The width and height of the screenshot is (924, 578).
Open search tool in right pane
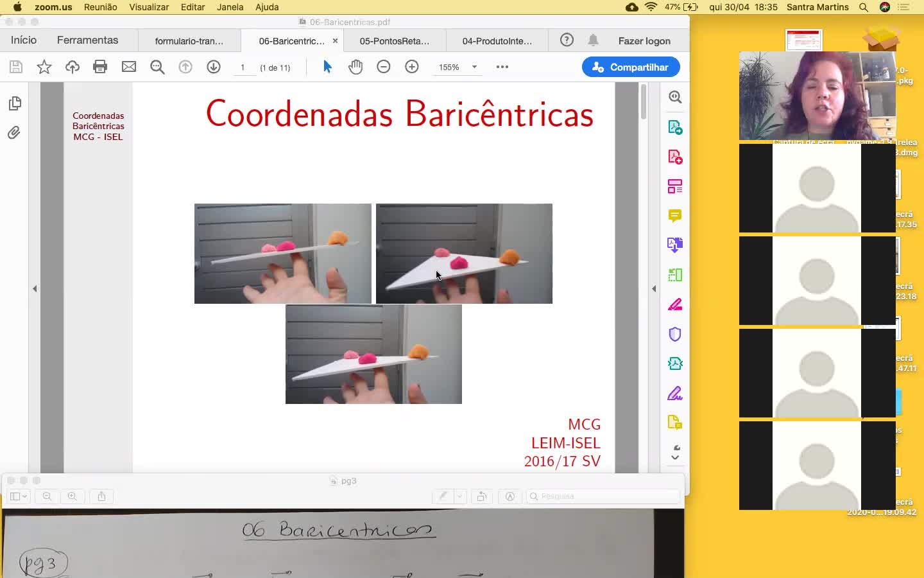(675, 97)
